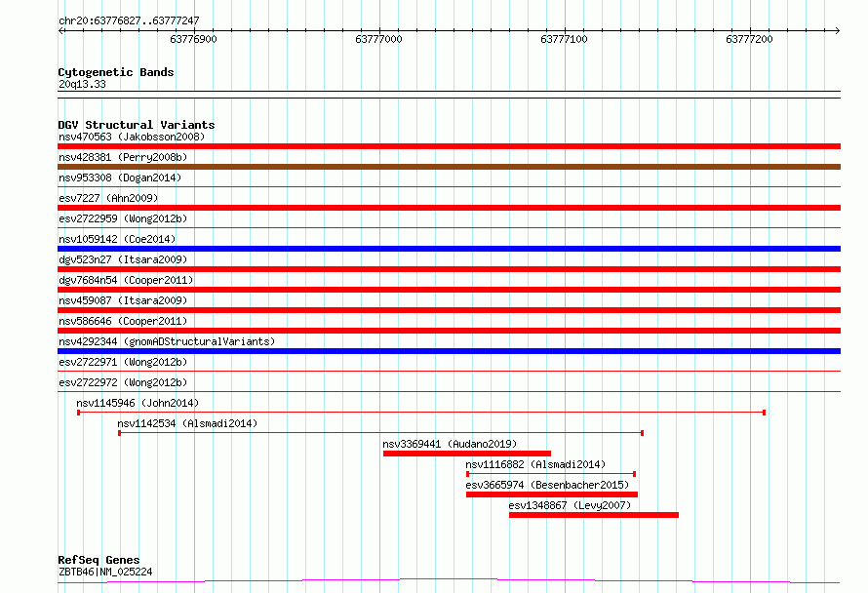
Task: Select the red nsv586646 variant bar
Action: click(449, 331)
